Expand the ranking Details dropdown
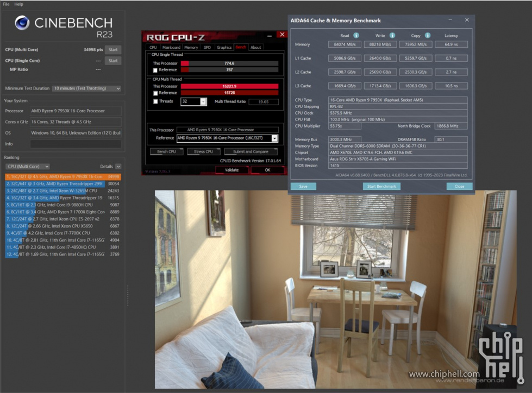Viewport: 532px width, 393px height. pyautogui.click(x=118, y=166)
